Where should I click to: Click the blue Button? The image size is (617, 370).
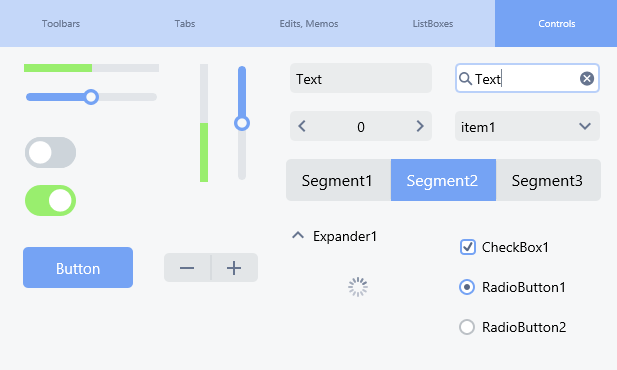[78, 268]
